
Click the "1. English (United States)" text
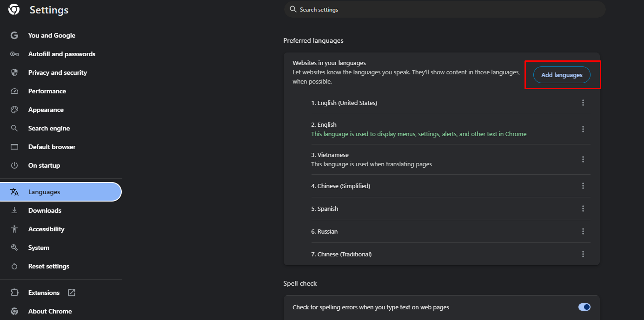[x=344, y=103]
